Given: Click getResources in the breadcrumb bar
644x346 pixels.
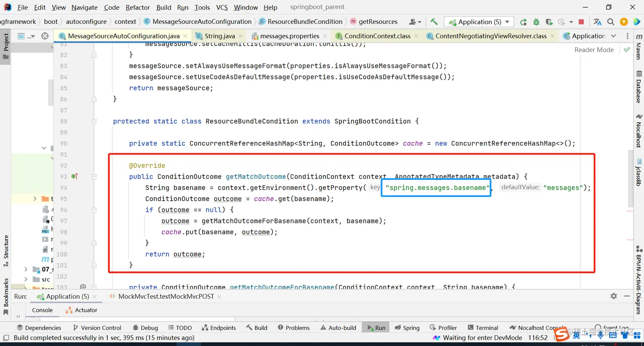Looking at the screenshot, I should pyautogui.click(x=378, y=21).
